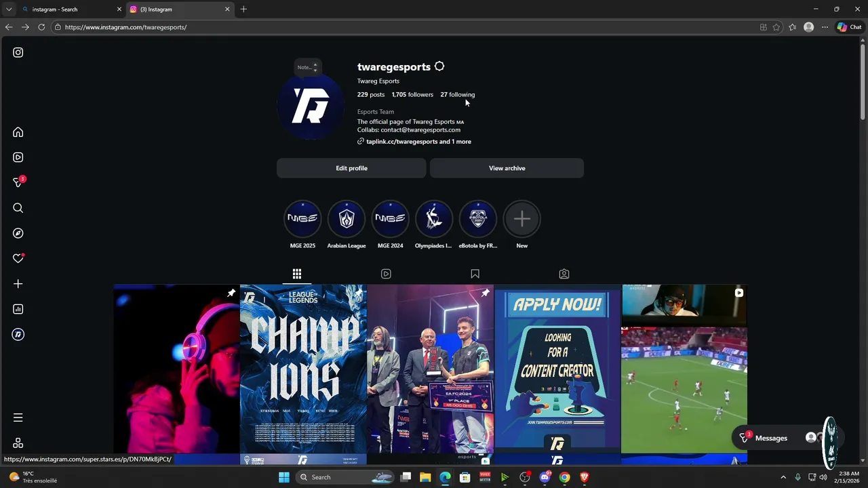This screenshot has width=868, height=488.
Task: Open browser Settings and more menu
Action: (x=825, y=27)
